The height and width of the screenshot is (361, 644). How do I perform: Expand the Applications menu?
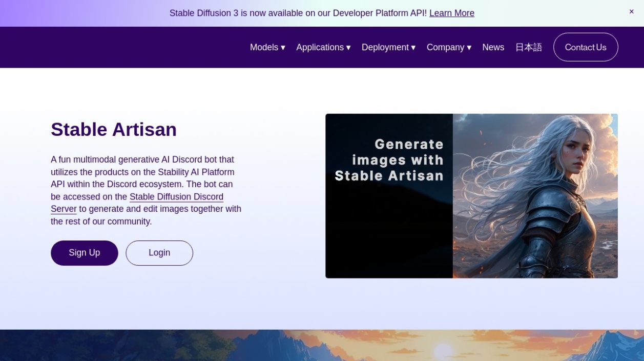320,47
